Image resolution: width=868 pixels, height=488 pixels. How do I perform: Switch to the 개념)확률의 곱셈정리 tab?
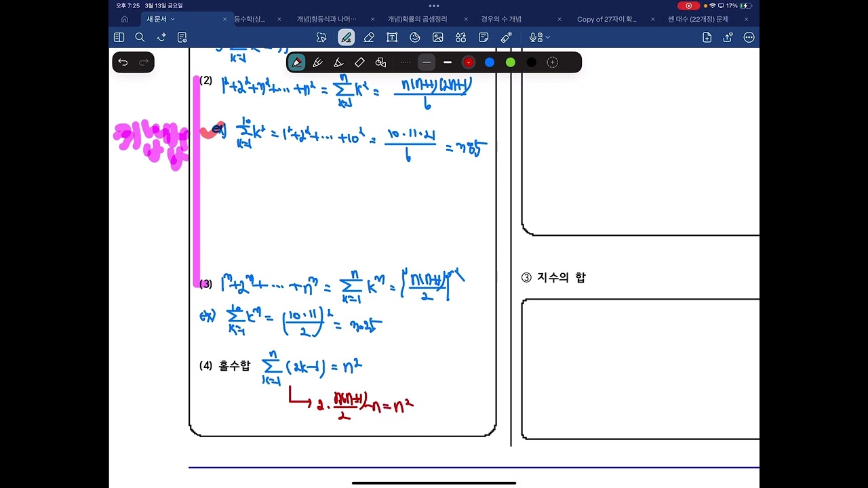tap(417, 19)
